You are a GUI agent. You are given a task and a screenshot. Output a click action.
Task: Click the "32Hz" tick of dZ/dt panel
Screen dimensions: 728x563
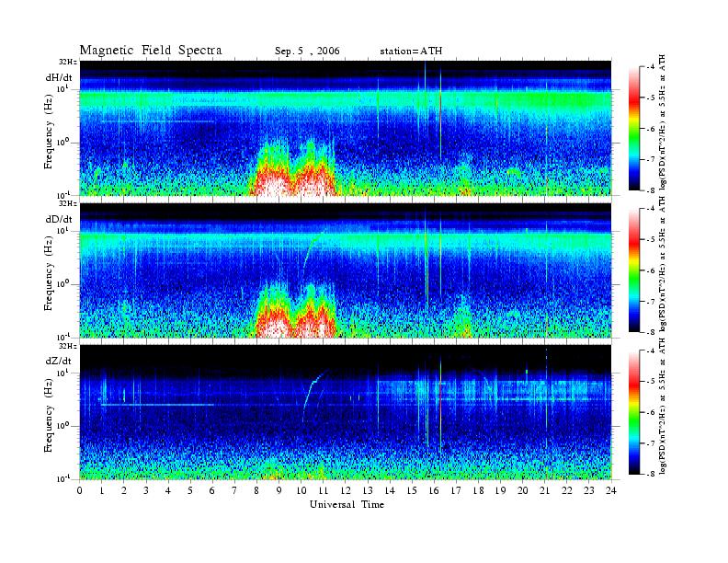point(67,346)
